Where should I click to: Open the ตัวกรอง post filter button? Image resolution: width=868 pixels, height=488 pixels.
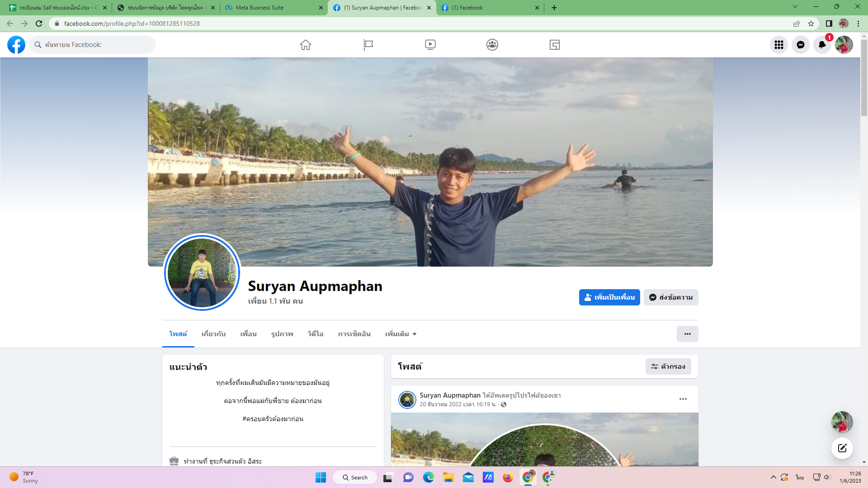point(668,366)
